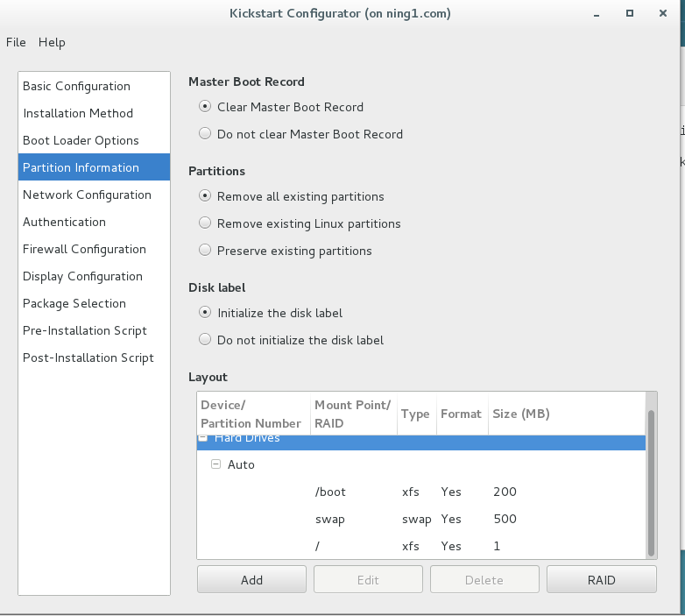Open the File menu
This screenshot has height=616, width=685.
(x=16, y=42)
